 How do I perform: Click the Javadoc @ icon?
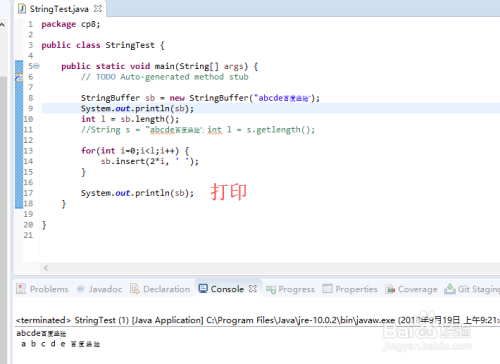(81, 289)
